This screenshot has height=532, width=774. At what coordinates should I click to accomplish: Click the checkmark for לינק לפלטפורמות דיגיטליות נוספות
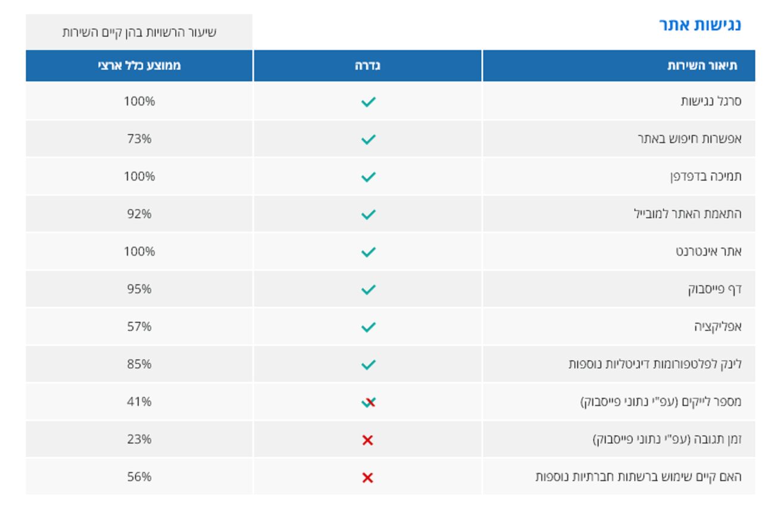368,364
